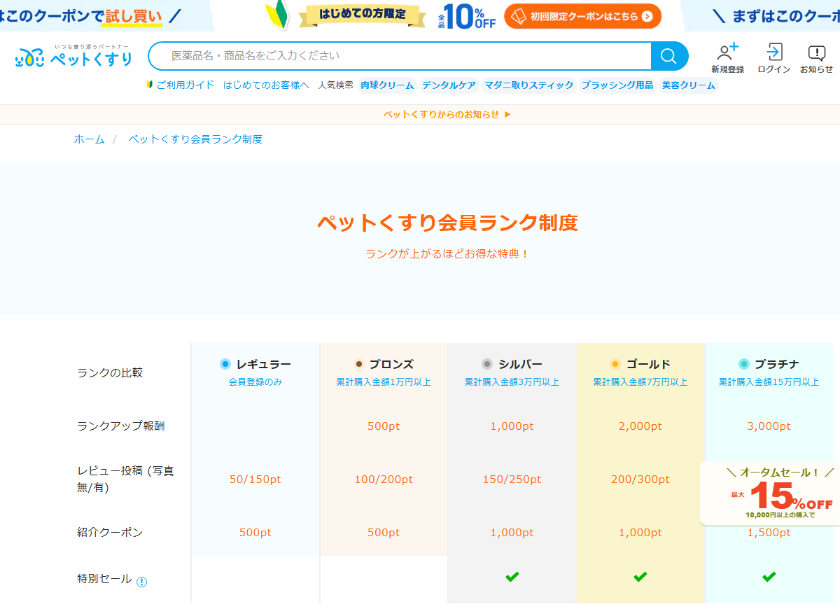Click the ランクが上がるほどお得な特典！ subtitle
Viewport: 840px width, 616px height.
(447, 253)
